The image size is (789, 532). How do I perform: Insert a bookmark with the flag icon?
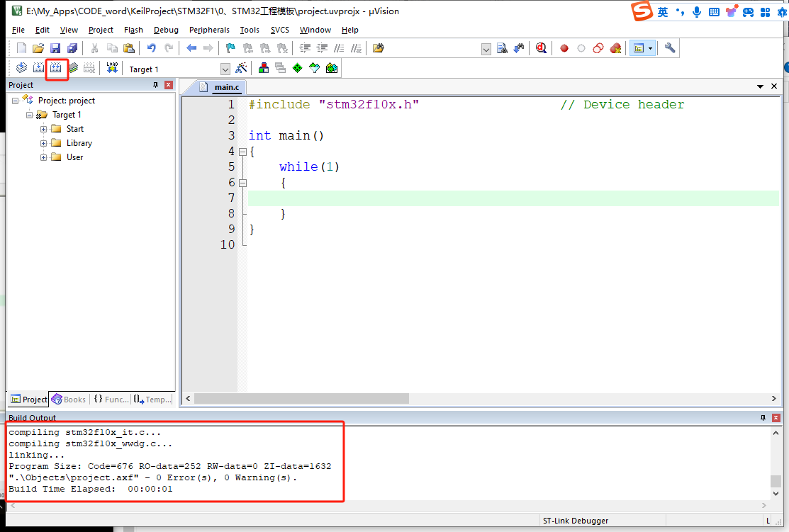[x=230, y=48]
